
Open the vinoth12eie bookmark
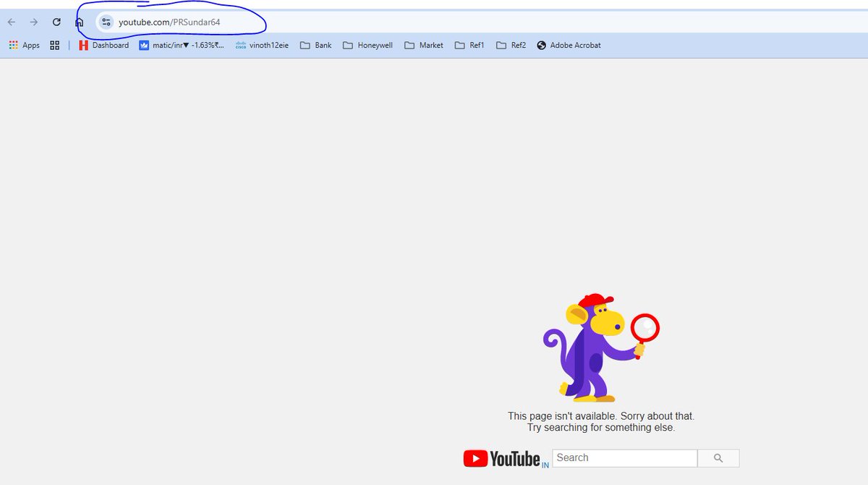262,45
